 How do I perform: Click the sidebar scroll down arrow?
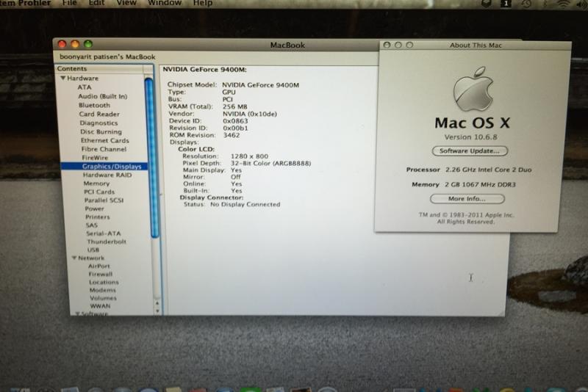[157, 311]
